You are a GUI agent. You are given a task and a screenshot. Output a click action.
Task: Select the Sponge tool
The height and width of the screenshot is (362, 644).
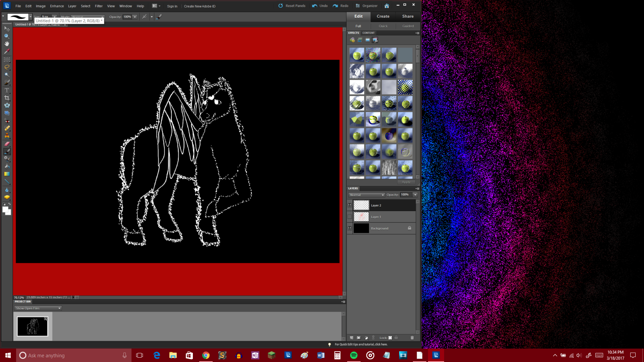click(x=7, y=197)
